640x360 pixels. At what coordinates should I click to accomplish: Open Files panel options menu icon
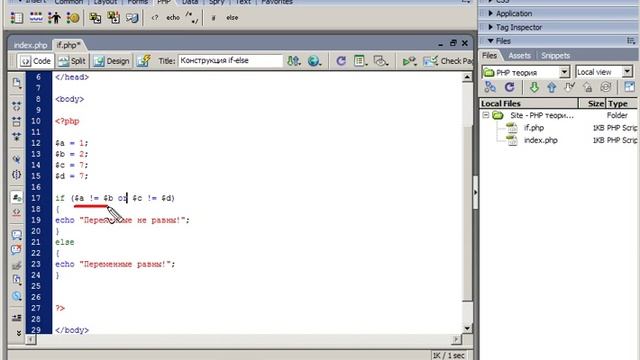click(631, 41)
